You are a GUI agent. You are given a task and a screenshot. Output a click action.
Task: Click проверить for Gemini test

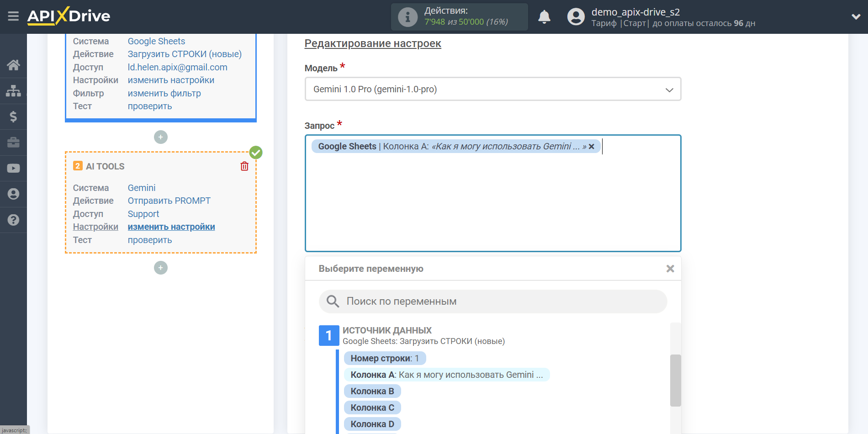click(x=150, y=240)
